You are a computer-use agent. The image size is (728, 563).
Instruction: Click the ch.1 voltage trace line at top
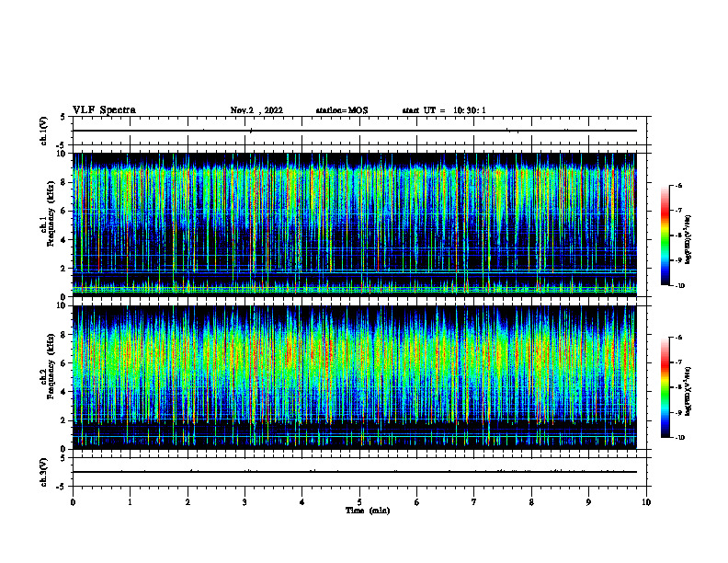(355, 131)
